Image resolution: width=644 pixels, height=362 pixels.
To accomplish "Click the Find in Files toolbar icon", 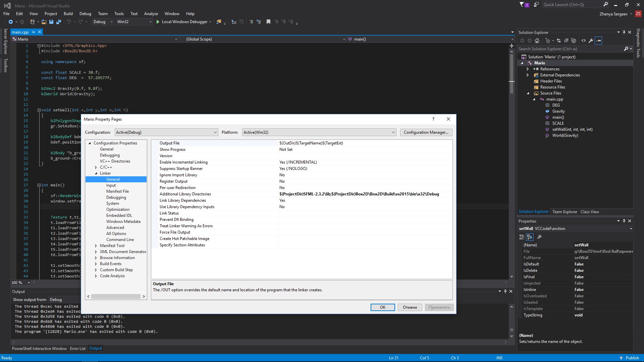I will point(219,22).
